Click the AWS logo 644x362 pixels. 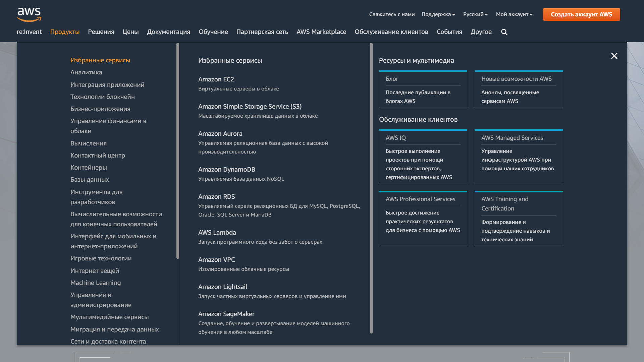29,15
